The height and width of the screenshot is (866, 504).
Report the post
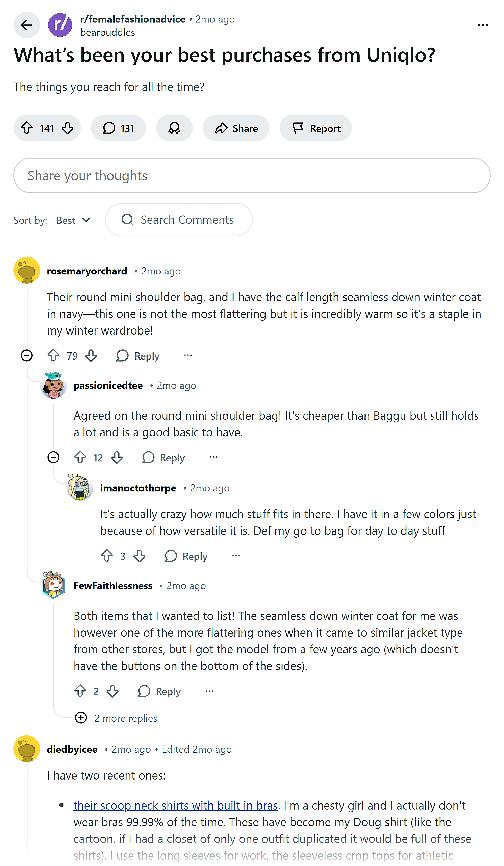316,128
